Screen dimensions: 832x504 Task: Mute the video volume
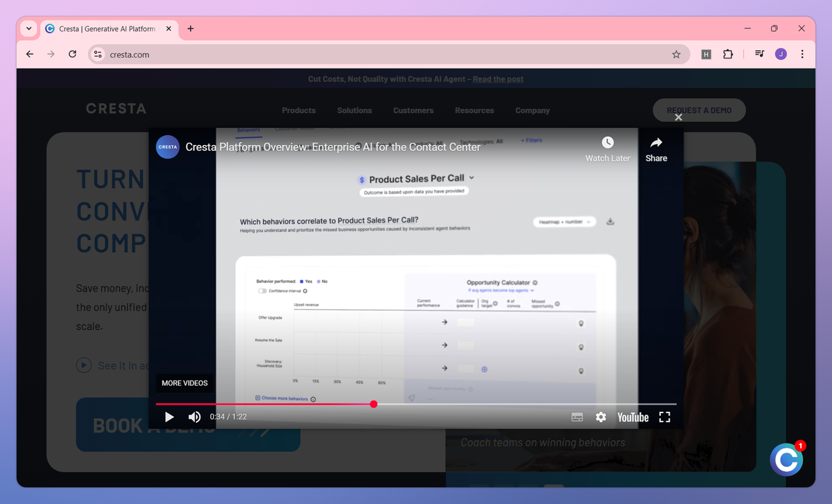195,417
